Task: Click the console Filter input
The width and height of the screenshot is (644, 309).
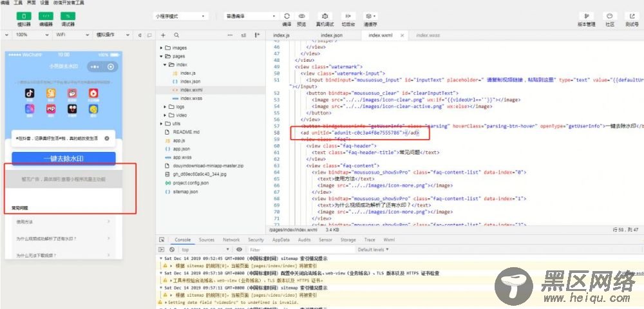Action: click(301, 250)
